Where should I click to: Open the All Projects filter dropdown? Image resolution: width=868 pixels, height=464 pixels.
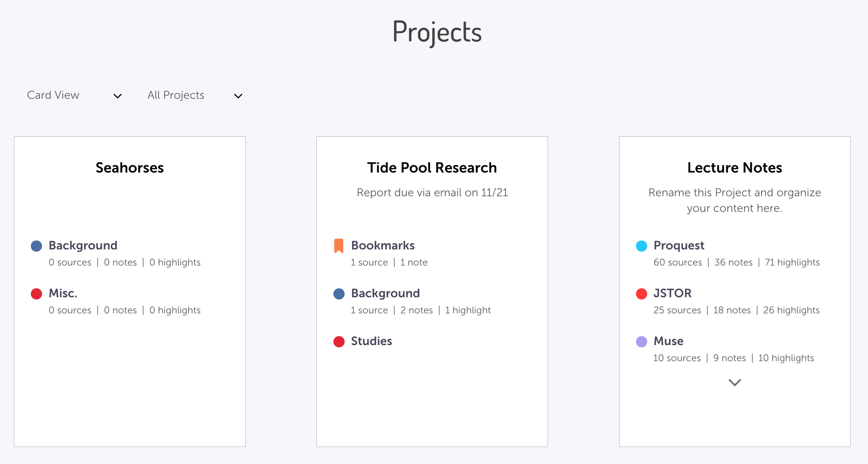(195, 95)
